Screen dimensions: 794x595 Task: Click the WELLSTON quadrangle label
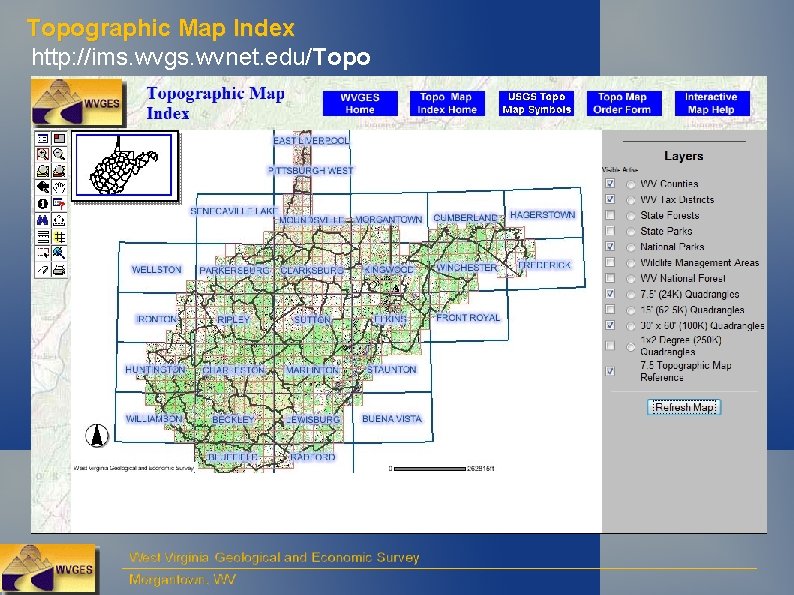[156, 269]
